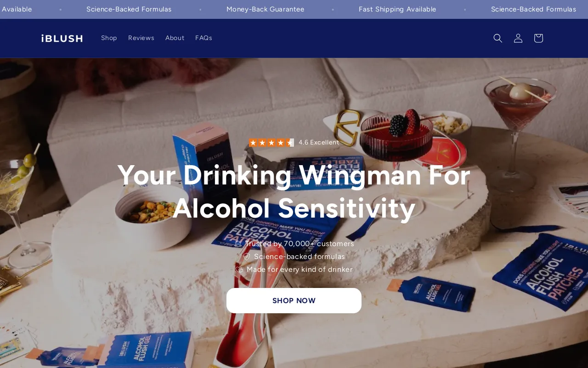Click the iBLUSH logo in header
Viewport: 588px width, 368px height.
62,39
